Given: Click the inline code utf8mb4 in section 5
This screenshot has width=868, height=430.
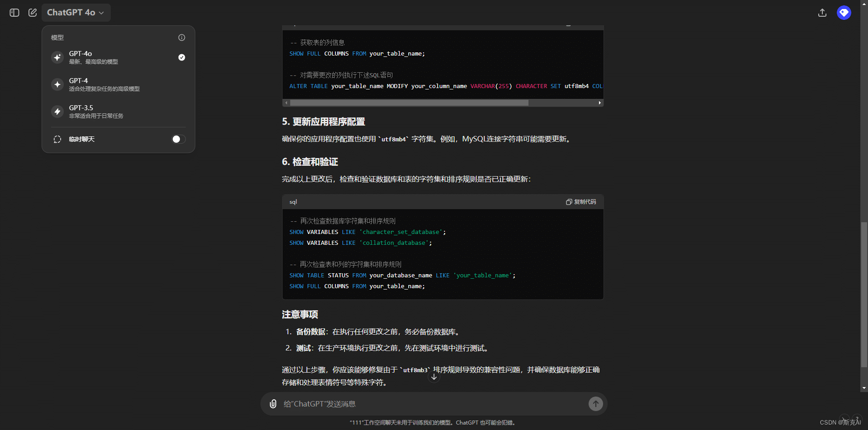Looking at the screenshot, I should (x=393, y=140).
